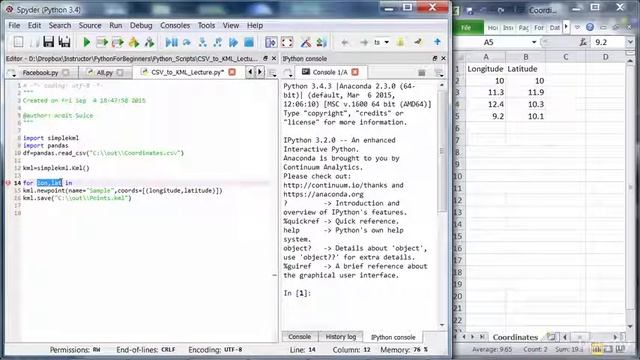Screen dimensions: 640x360
Task: Click the In [1]: console prompt
Action: [x=297, y=293]
